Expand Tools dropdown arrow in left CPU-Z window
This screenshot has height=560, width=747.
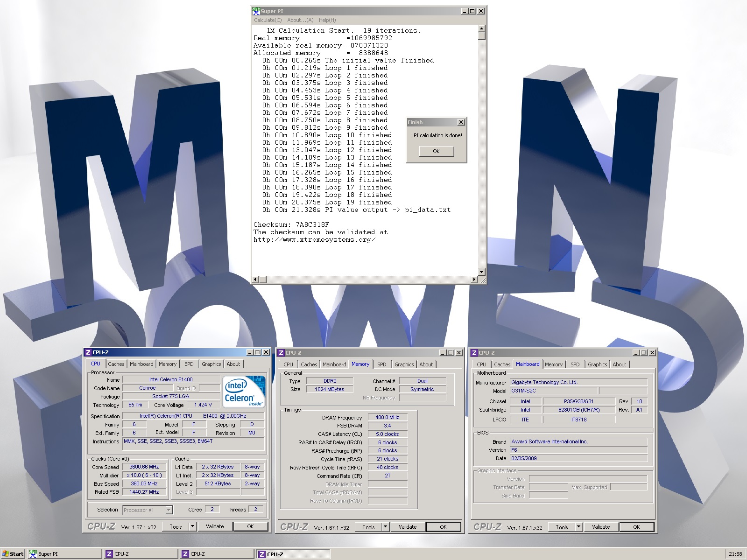click(x=192, y=526)
